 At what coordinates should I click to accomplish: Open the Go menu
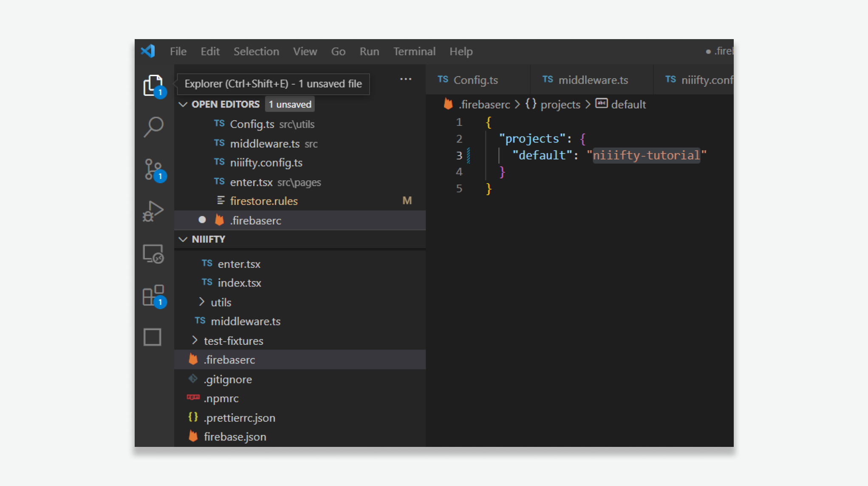338,51
